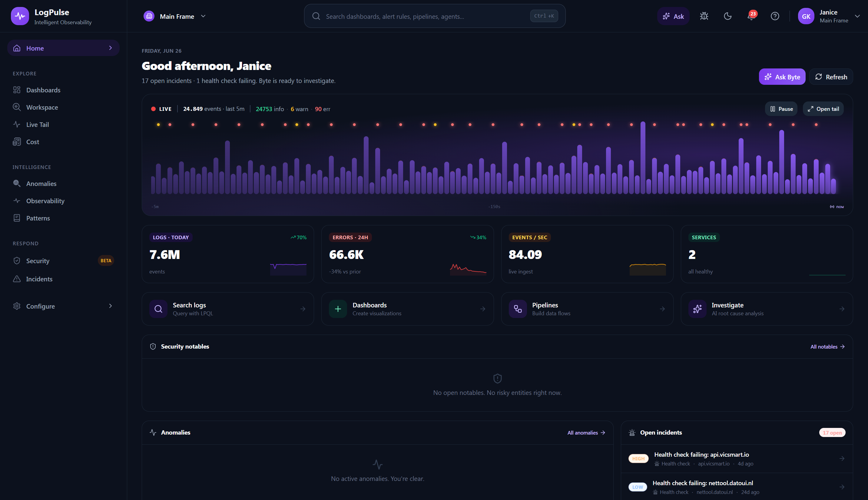This screenshot has width=868, height=500.
Task: Click the Ask Byte button
Action: (x=782, y=77)
